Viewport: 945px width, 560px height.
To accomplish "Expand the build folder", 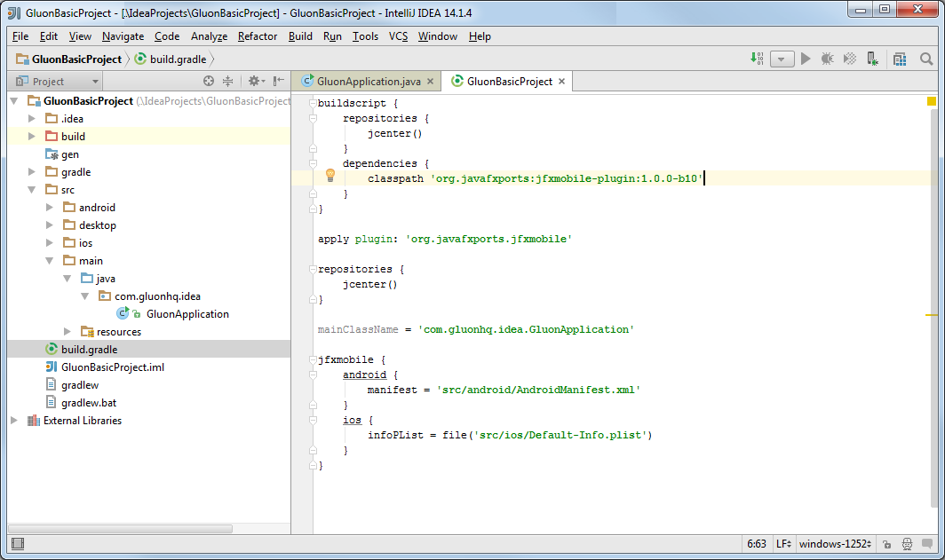I will [x=32, y=136].
